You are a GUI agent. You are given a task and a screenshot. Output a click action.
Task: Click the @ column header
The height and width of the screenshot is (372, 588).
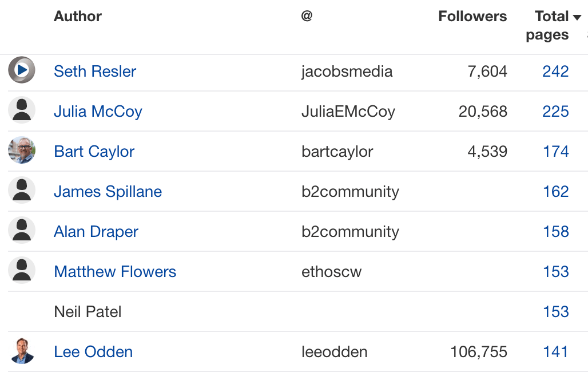(x=307, y=16)
